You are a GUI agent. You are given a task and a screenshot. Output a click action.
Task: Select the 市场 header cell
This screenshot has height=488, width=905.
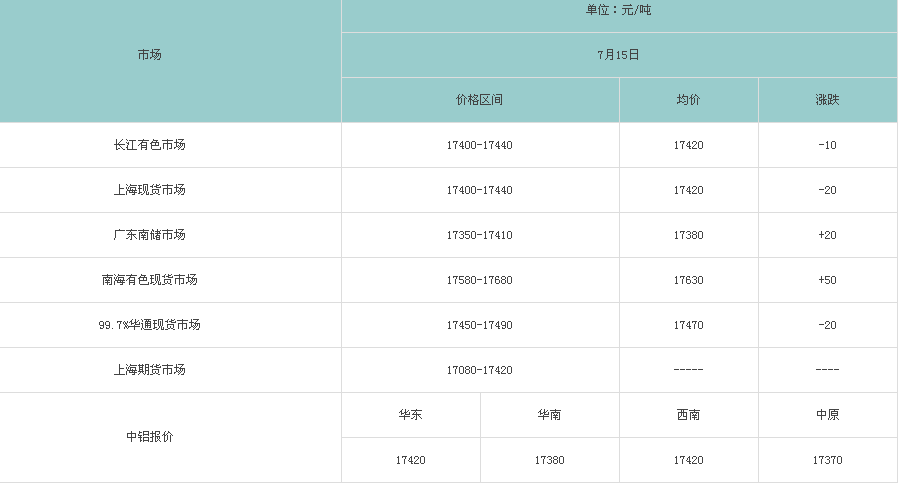tap(149, 55)
